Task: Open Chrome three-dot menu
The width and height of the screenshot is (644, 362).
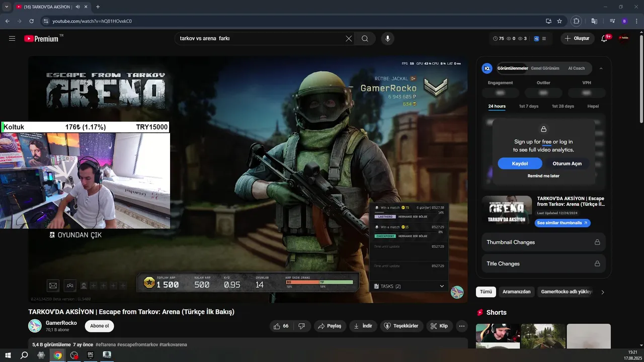Action: [x=636, y=21]
